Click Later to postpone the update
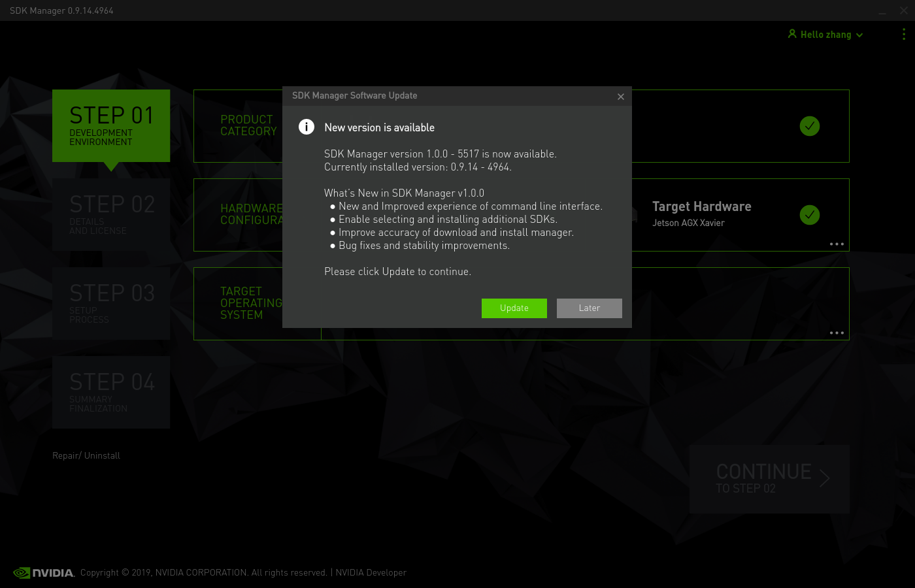The height and width of the screenshot is (588, 915). (x=589, y=308)
